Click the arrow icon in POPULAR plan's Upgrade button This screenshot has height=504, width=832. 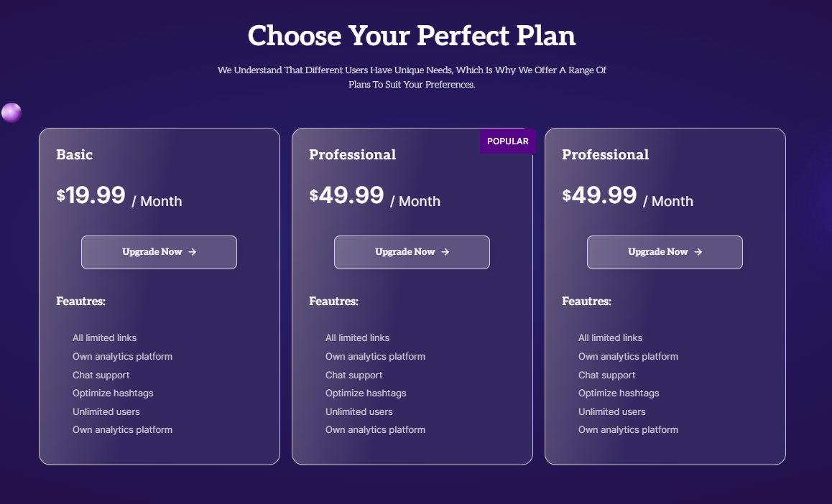445,252
